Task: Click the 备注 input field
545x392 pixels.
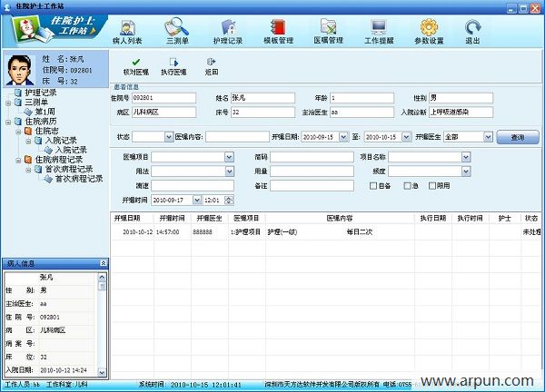Action: 312,186
